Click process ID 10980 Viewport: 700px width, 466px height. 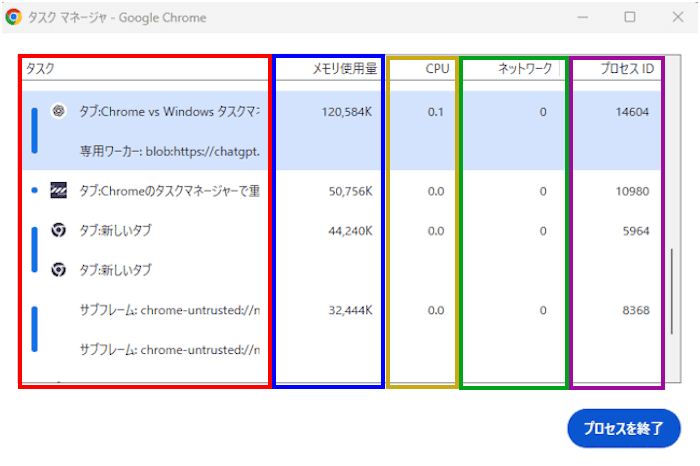[632, 191]
